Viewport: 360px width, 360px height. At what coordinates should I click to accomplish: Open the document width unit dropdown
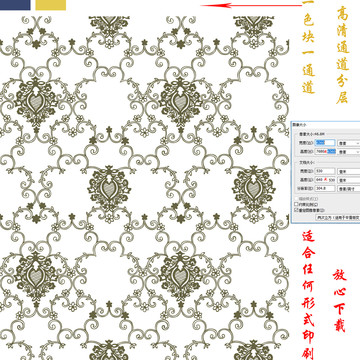click(349, 171)
